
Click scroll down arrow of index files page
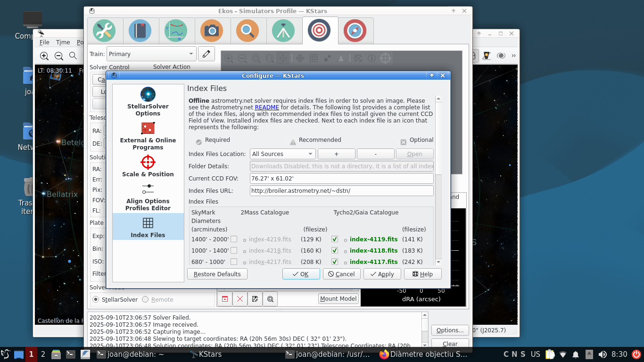pos(438,262)
